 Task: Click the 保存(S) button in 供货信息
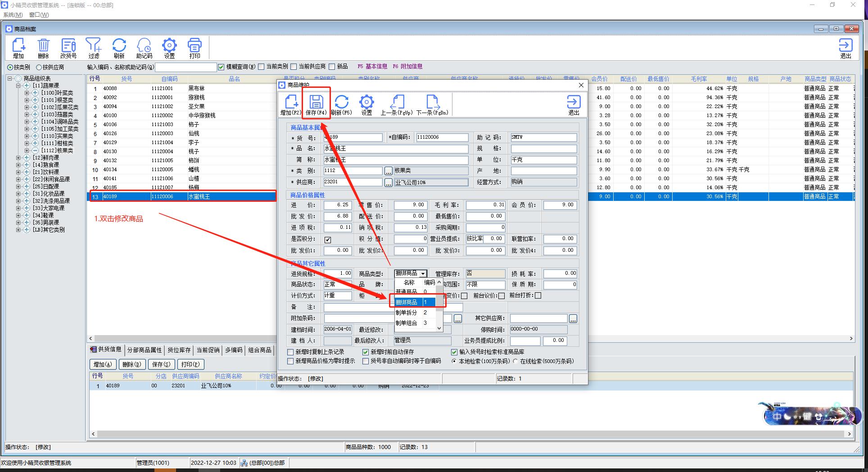click(x=161, y=364)
